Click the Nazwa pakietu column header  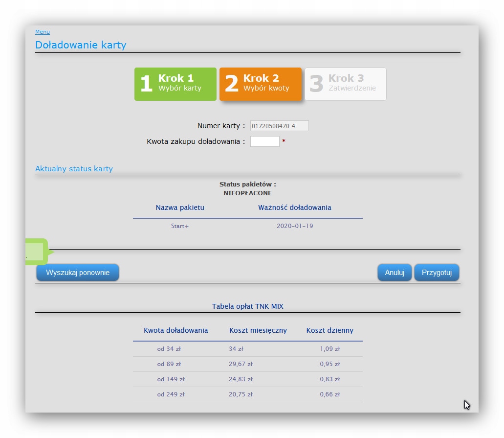click(x=180, y=207)
